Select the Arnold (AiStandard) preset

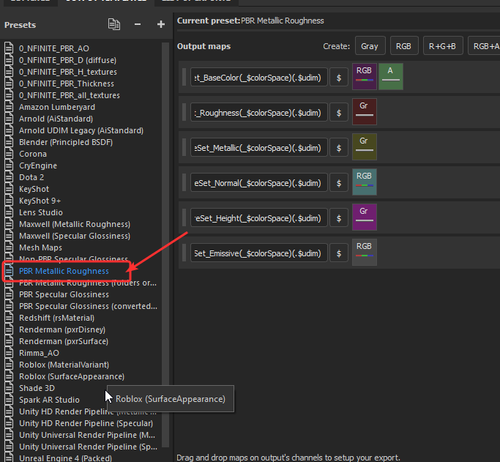[x=56, y=119]
